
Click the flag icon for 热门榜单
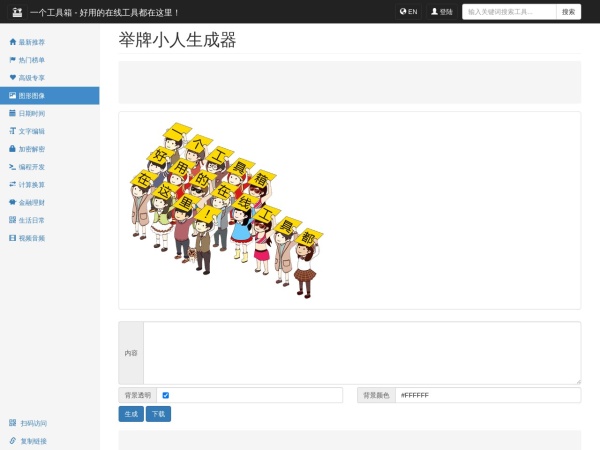[x=12, y=60]
